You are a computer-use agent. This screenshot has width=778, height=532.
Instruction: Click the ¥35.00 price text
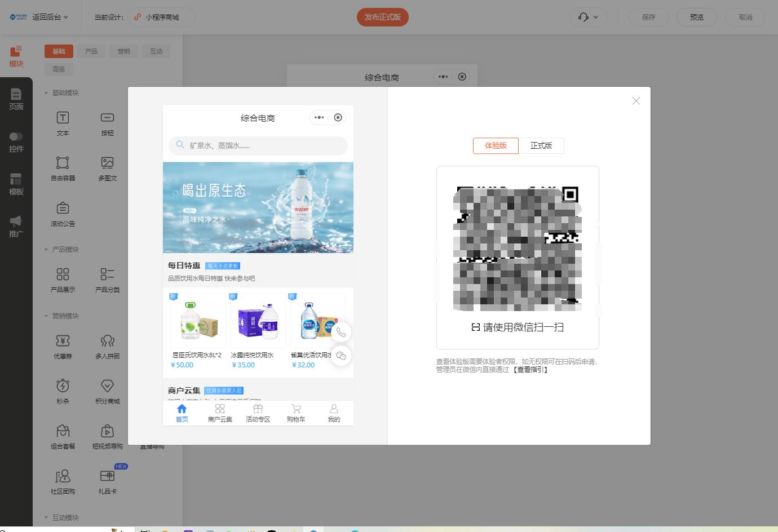244,365
